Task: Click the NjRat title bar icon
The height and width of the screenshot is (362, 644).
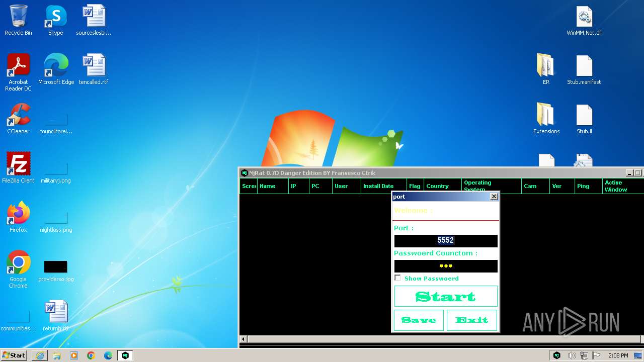Action: [x=245, y=173]
